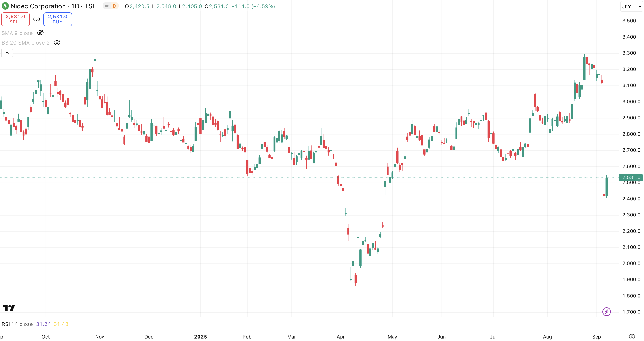Click the current price label 2,531.0

631,177
